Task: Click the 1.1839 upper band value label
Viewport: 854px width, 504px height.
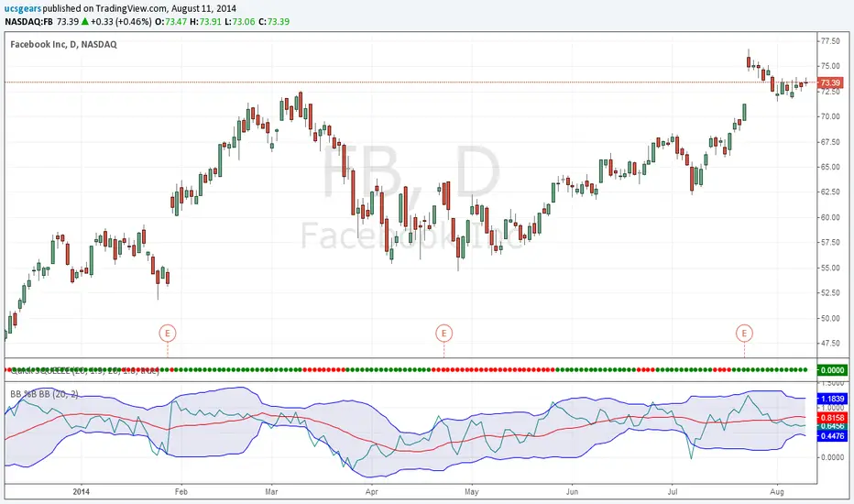Action: click(x=832, y=399)
